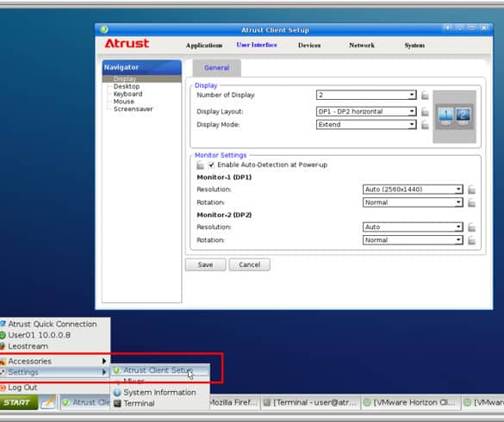The height and width of the screenshot is (422, 504).
Task: Switch to Terminal - user@atr taskbar item
Action: point(310,402)
